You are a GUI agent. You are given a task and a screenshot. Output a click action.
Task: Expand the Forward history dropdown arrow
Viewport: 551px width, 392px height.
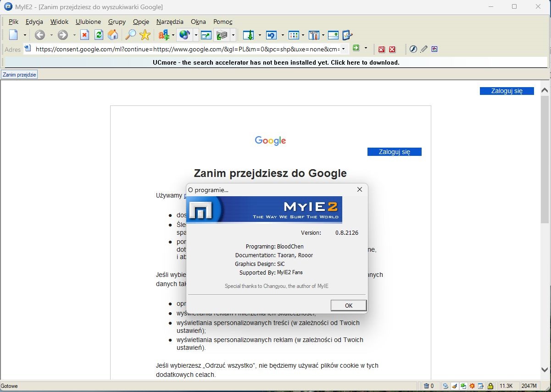74,35
